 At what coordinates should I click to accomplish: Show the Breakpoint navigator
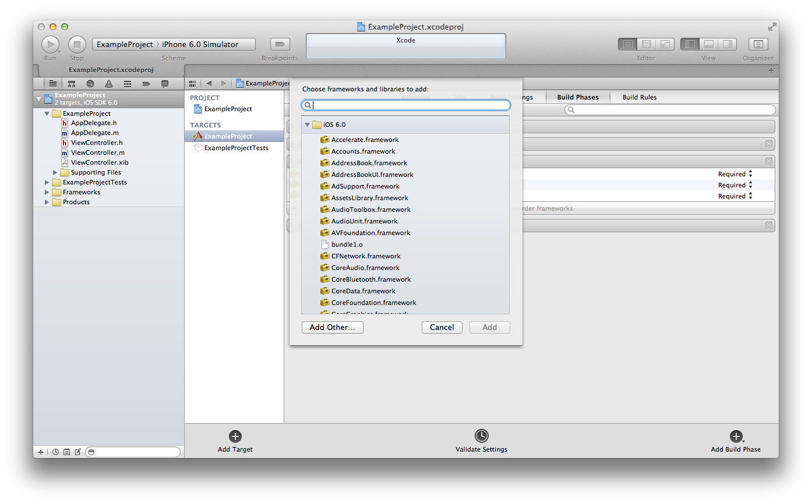point(146,84)
